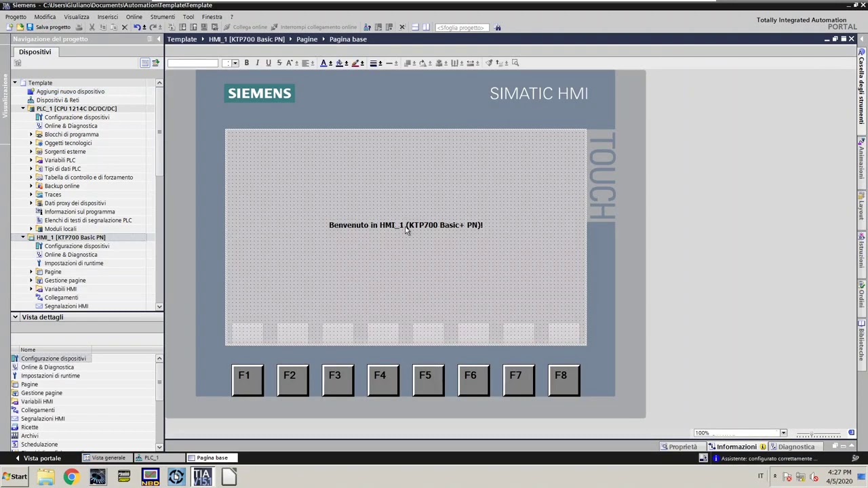This screenshot has width=868, height=488.
Task: Click the search binoculars icon
Action: 498,28
